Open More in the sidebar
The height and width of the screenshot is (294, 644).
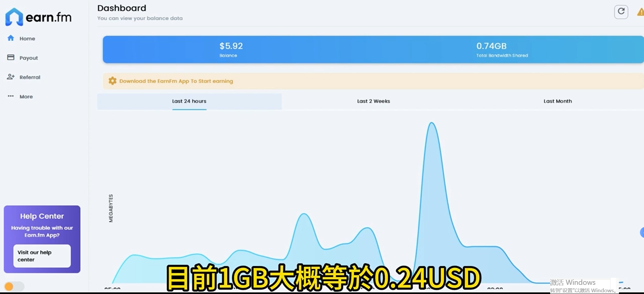[26, 97]
